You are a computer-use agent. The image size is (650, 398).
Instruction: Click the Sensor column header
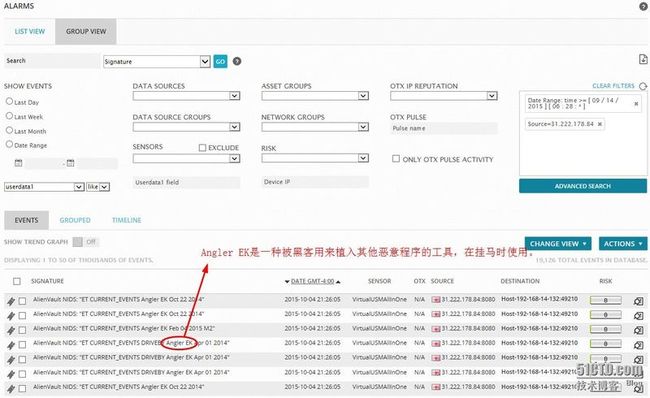coord(379,281)
